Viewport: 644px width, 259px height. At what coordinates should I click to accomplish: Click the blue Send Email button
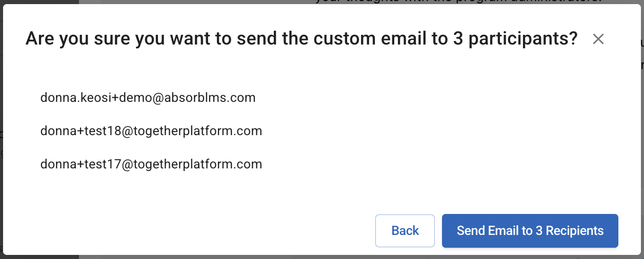(530, 231)
